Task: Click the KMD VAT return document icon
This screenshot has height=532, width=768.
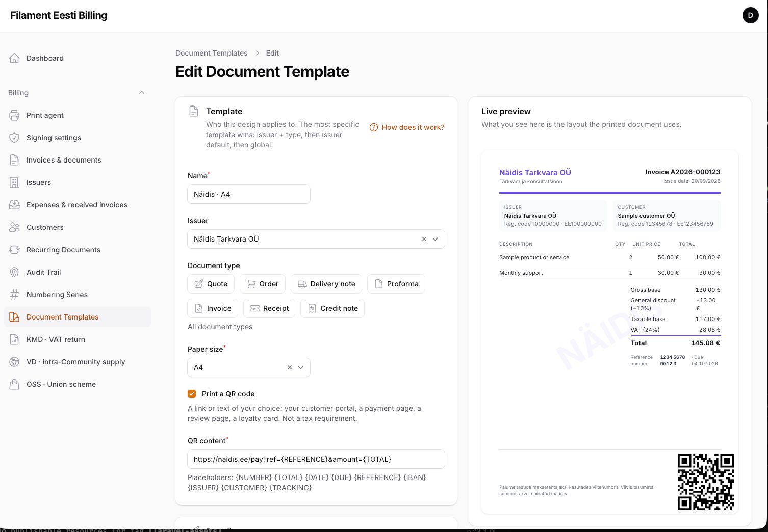Action: coord(14,339)
